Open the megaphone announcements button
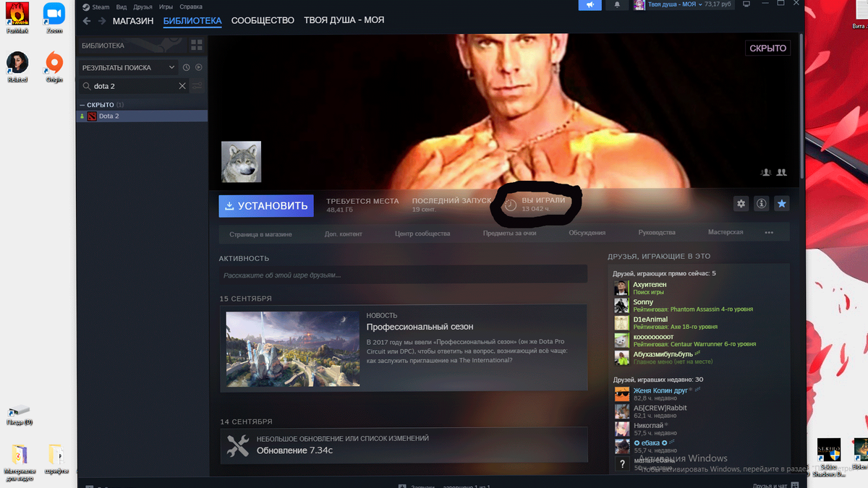The image size is (868, 488). coord(590,5)
